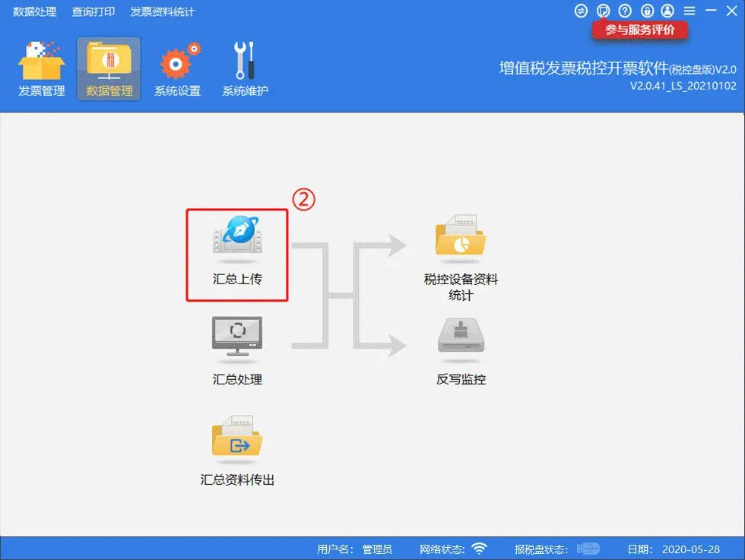The image size is (745, 560).
Task: Click the 管理员 username in status bar
Action: [377, 549]
